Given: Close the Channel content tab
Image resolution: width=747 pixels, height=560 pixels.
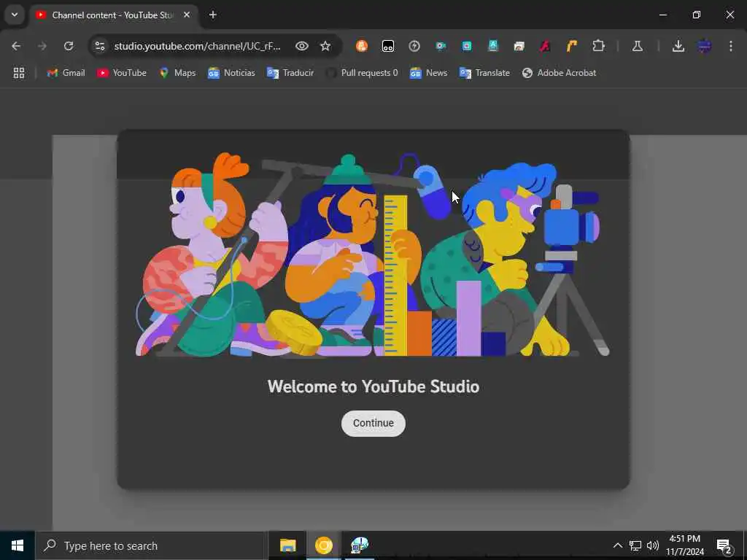Looking at the screenshot, I should 187,15.
